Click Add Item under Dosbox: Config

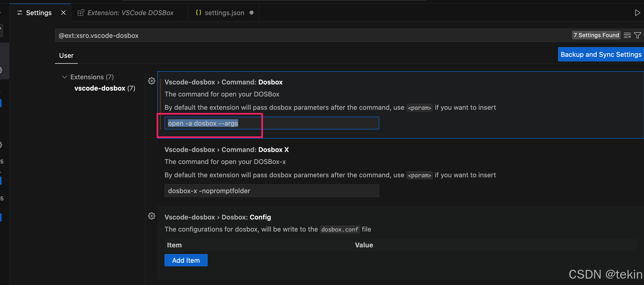pos(186,260)
